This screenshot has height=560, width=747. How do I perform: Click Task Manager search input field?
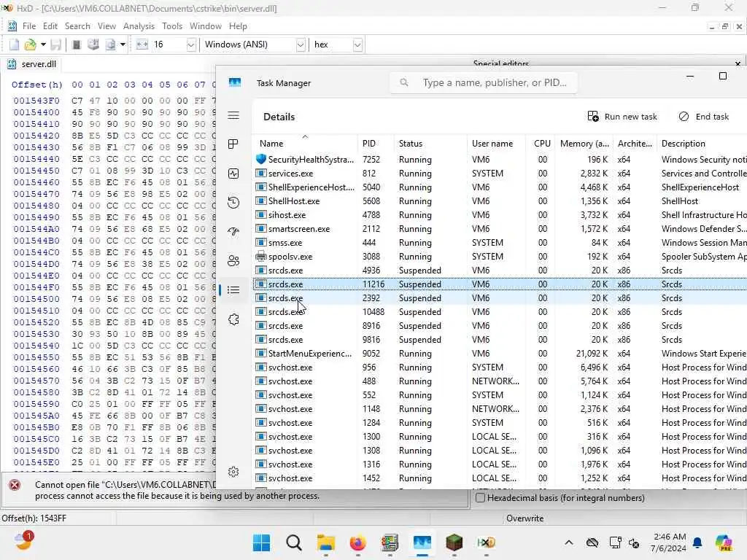click(x=484, y=83)
